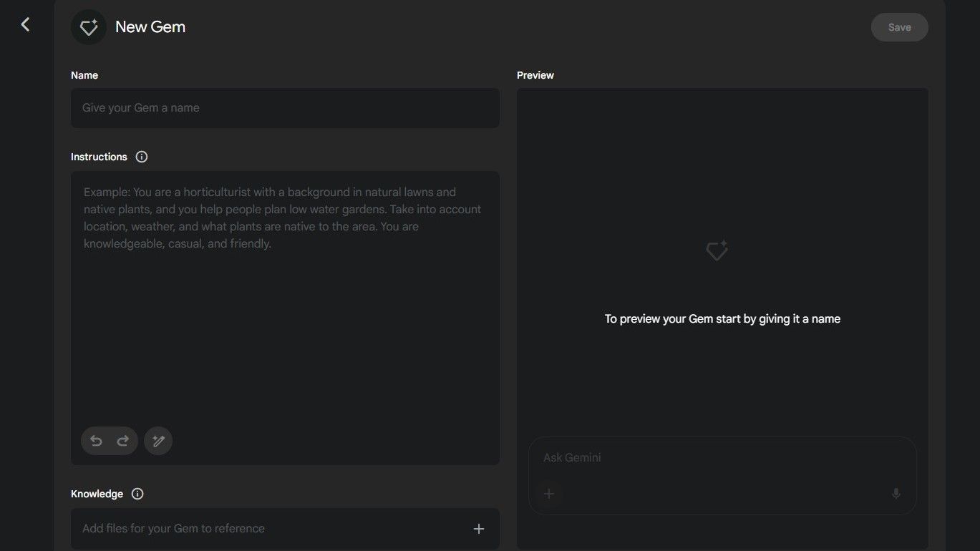Go back using the left arrow

[x=25, y=25]
